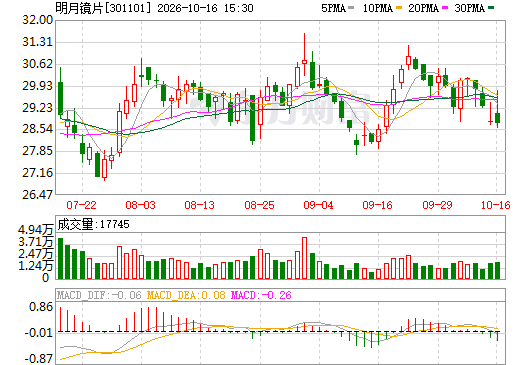
Task: Click price axis label 31.31
Action: (x=37, y=42)
